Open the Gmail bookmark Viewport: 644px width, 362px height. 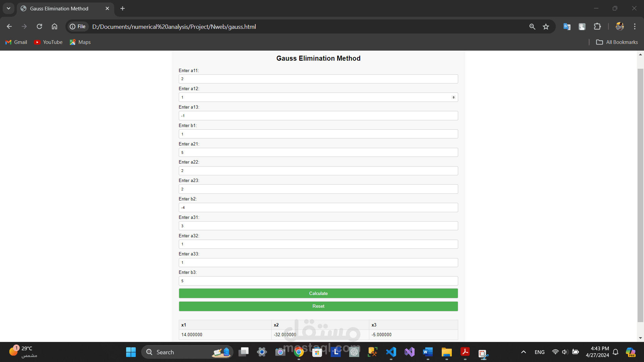pyautogui.click(x=16, y=42)
